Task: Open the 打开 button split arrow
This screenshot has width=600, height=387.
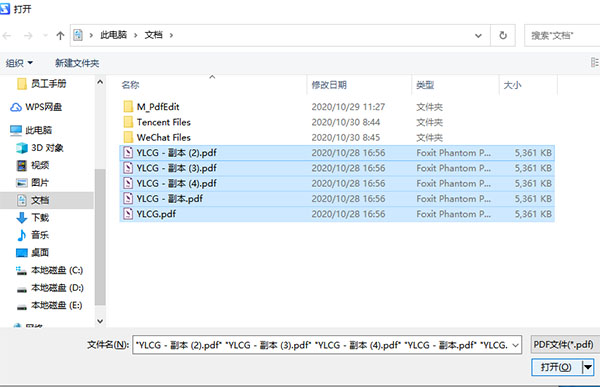Action: (x=588, y=367)
